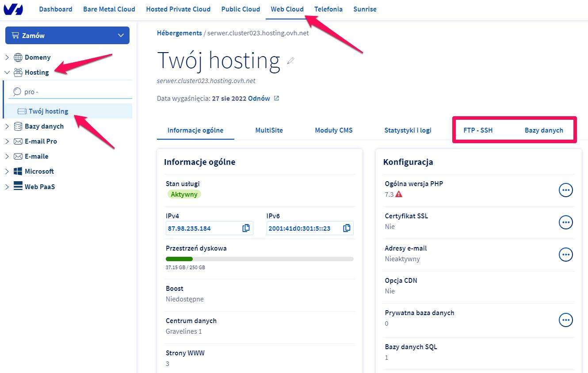
Task: Open options for Ogólna wersja PHP
Action: 566,190
